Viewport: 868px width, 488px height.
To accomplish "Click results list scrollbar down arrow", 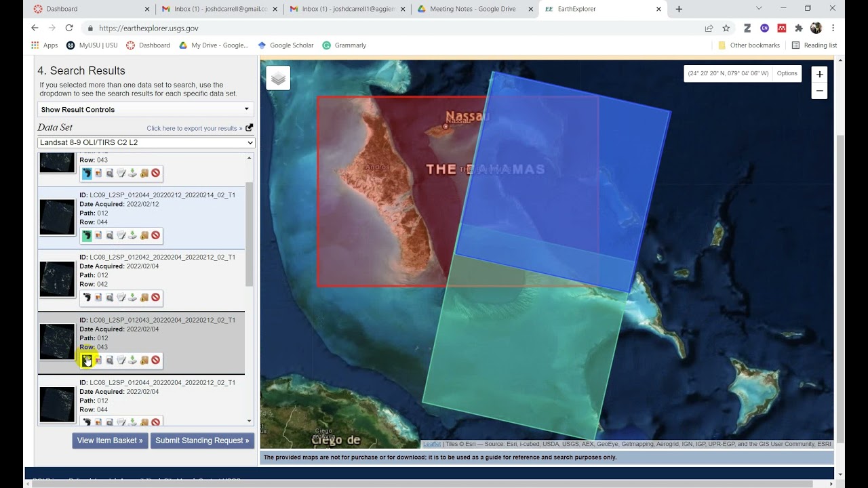I will [x=249, y=421].
